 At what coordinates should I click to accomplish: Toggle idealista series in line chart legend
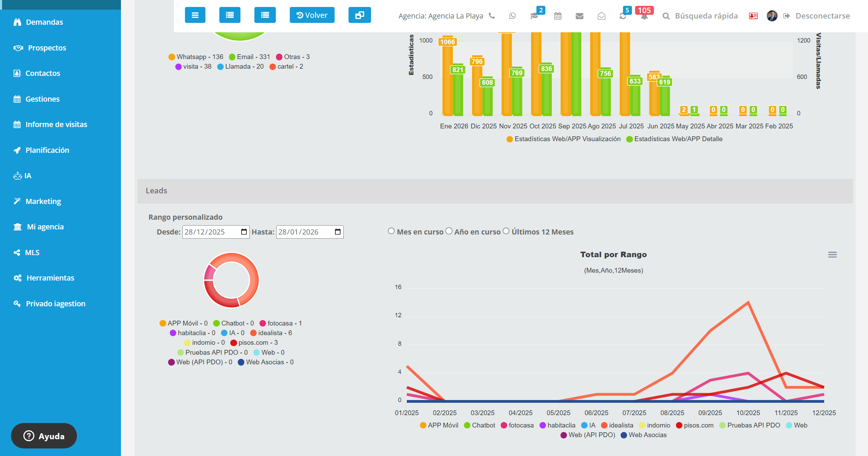621,425
